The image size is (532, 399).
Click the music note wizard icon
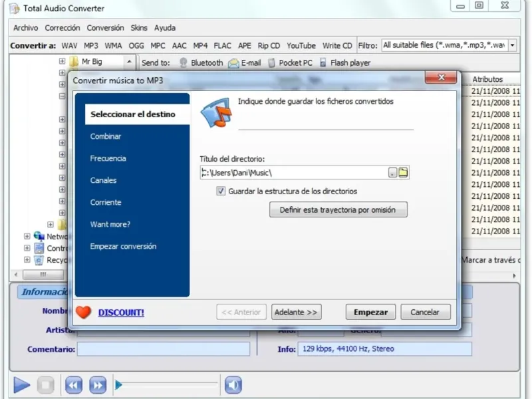[217, 112]
